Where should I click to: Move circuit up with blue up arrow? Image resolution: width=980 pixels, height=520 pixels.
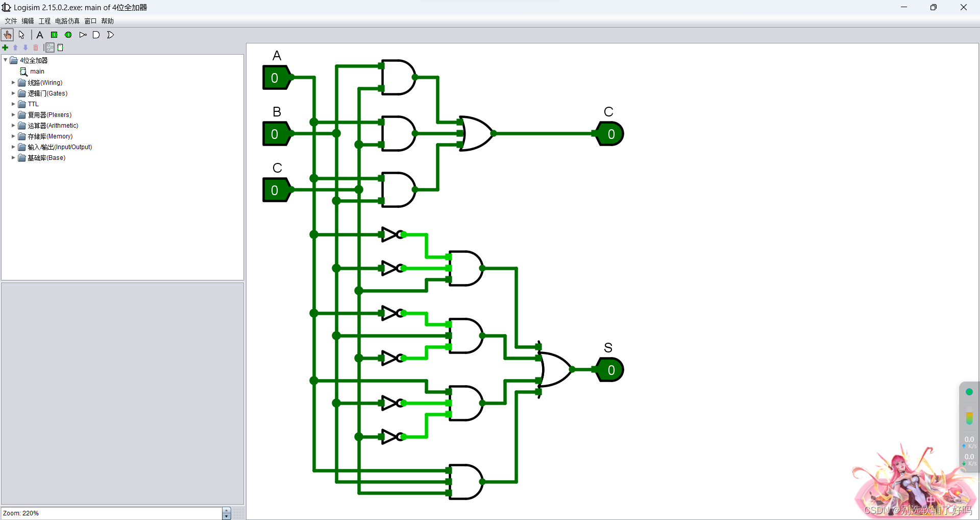tap(15, 48)
